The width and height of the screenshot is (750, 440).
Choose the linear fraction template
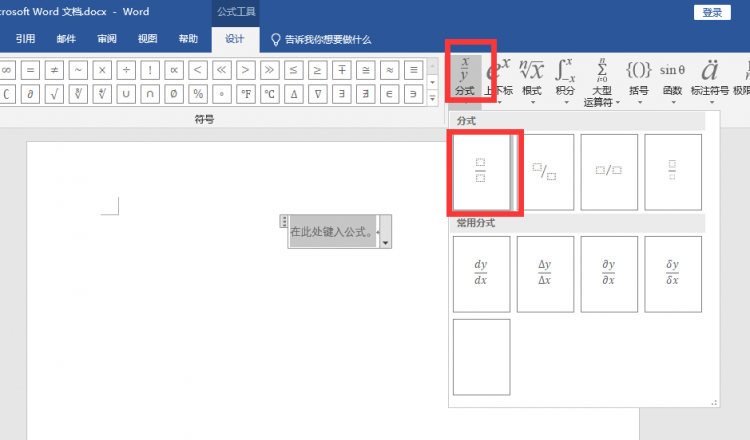(609, 172)
